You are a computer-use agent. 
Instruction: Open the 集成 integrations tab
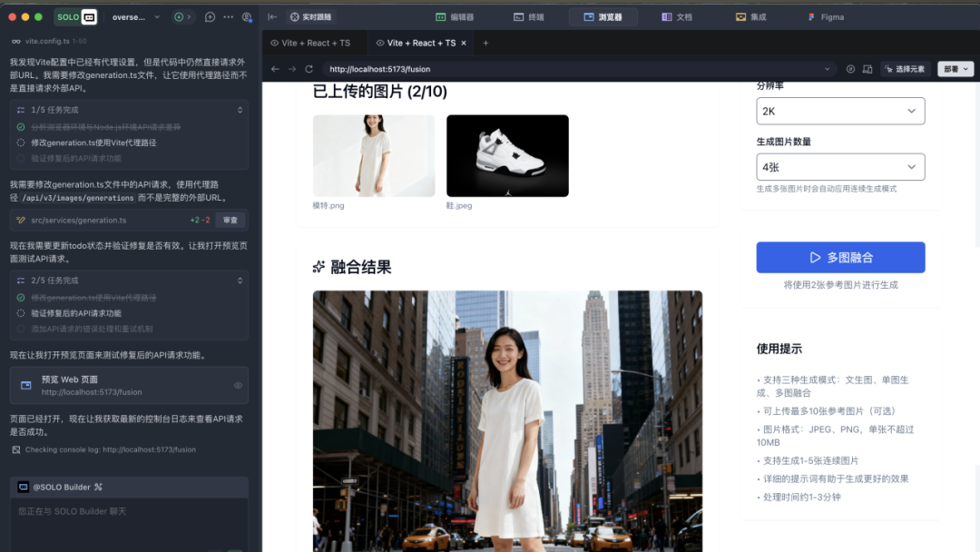click(750, 17)
